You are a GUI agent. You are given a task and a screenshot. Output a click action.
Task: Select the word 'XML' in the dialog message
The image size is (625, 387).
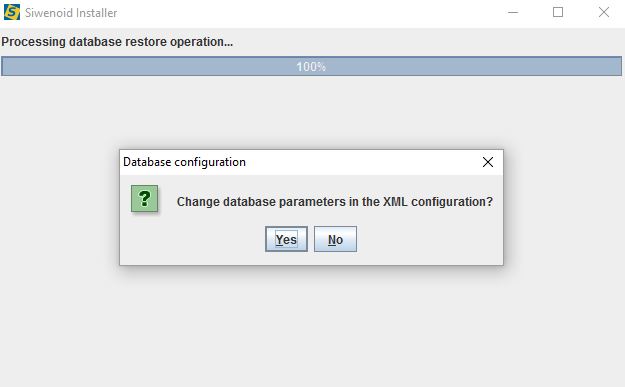click(x=395, y=202)
